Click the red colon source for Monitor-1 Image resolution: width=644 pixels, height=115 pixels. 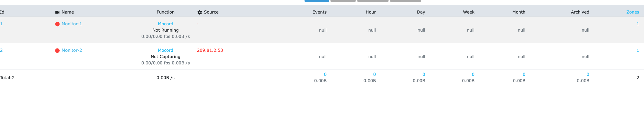tap(198, 24)
